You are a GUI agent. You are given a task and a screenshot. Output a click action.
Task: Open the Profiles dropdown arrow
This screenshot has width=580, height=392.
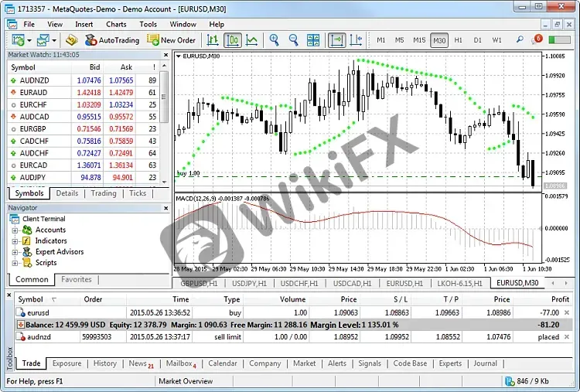point(54,40)
